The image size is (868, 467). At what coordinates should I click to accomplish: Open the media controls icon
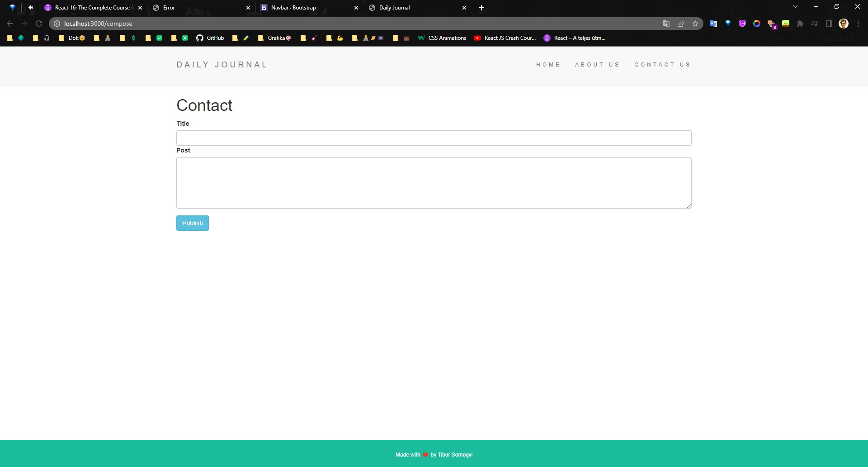815,24
